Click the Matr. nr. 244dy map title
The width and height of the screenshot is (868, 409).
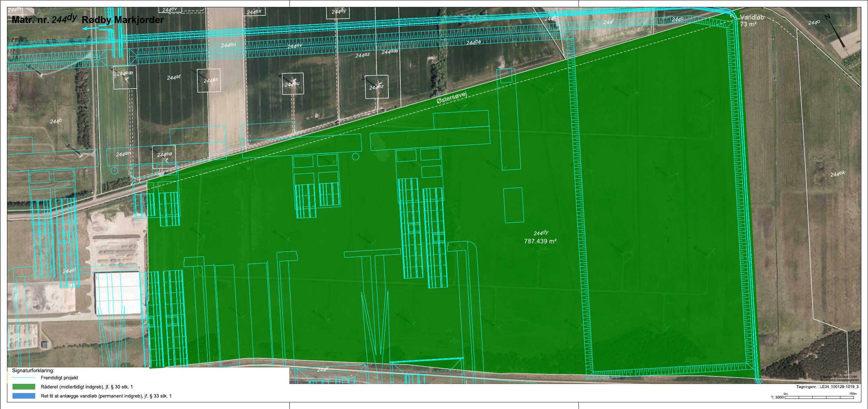pos(87,19)
